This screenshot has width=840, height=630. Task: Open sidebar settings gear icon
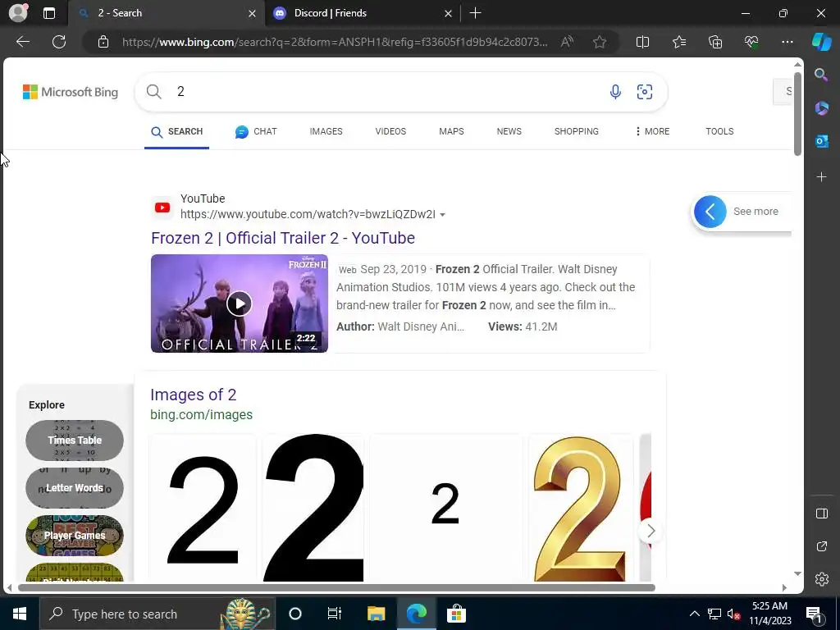[822, 579]
